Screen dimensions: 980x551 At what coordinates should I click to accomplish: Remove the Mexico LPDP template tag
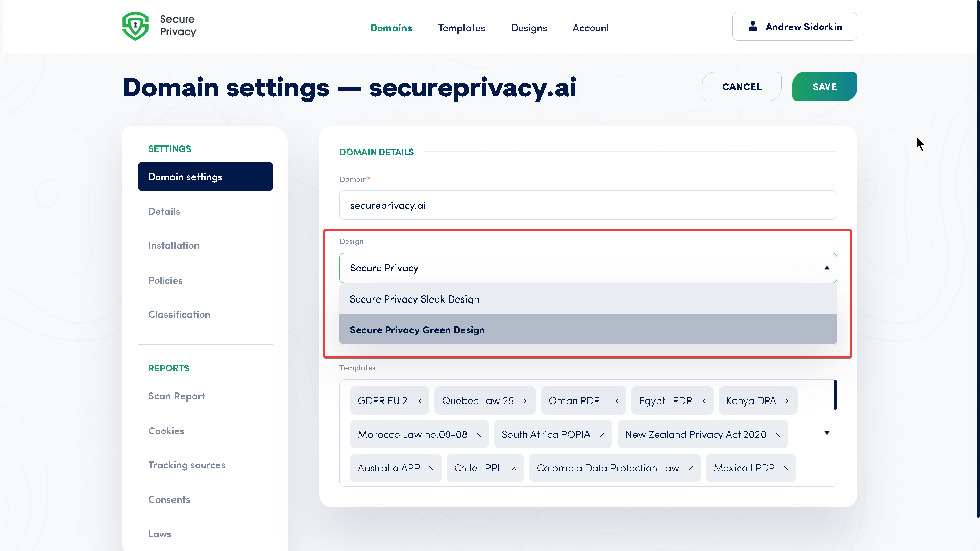(x=785, y=468)
